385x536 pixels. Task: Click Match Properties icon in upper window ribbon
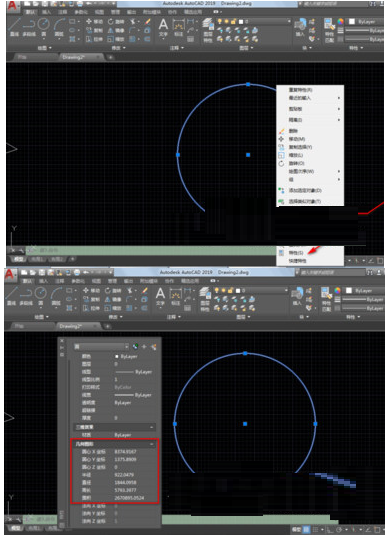click(x=329, y=30)
